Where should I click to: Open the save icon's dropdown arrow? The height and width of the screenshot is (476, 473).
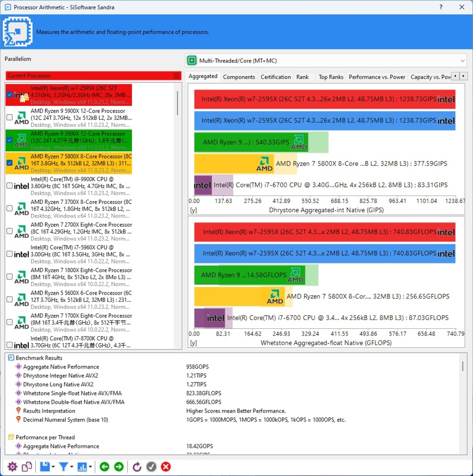pos(53,467)
